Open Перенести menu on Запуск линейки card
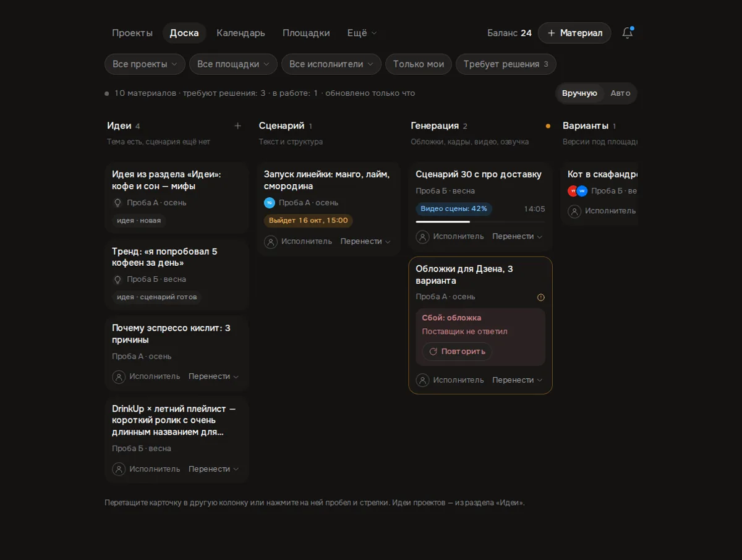742x560 pixels. pos(365,242)
